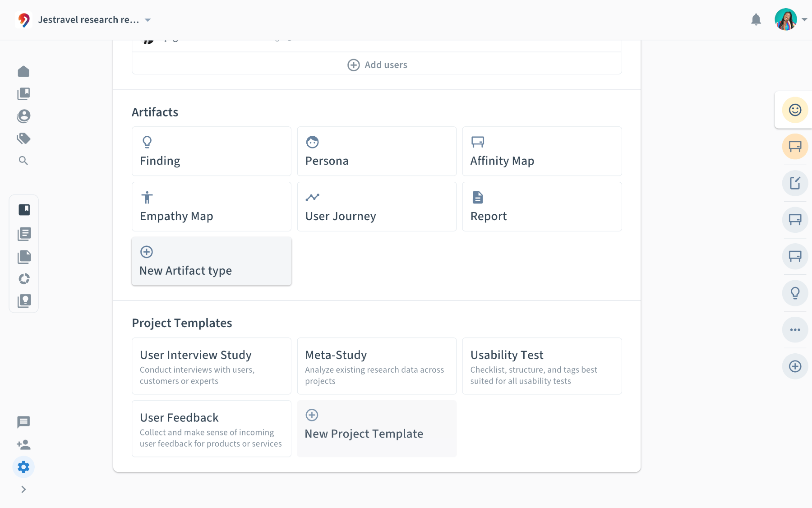This screenshot has height=508, width=812.
Task: Click the invite user icon in sidebar
Action: pyautogui.click(x=23, y=445)
